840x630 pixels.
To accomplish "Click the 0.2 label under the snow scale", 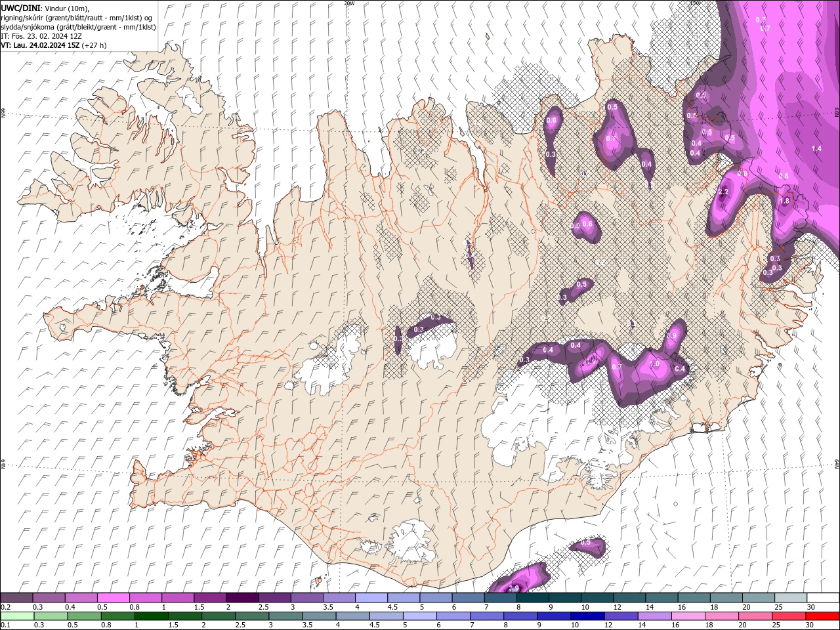I will 5,607.
